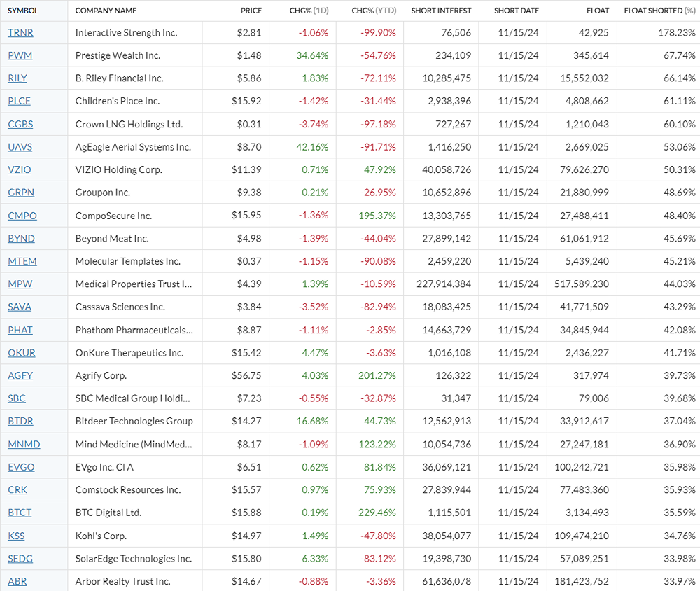Open the ABR symbol link
The image size is (700, 591).
tap(17, 581)
